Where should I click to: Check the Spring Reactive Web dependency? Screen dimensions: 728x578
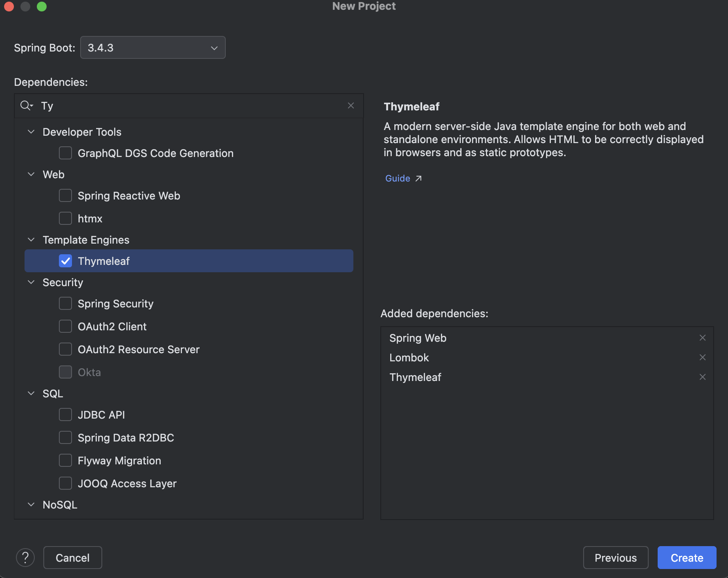(65, 195)
